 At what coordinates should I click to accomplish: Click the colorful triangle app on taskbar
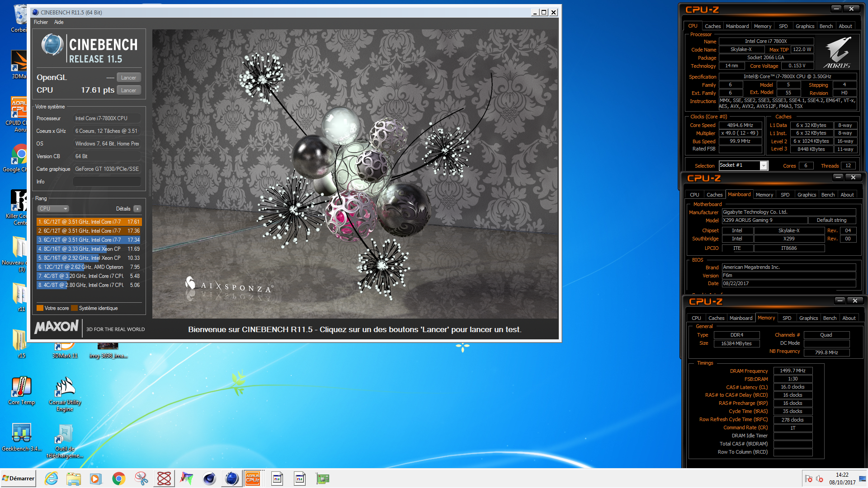186,479
